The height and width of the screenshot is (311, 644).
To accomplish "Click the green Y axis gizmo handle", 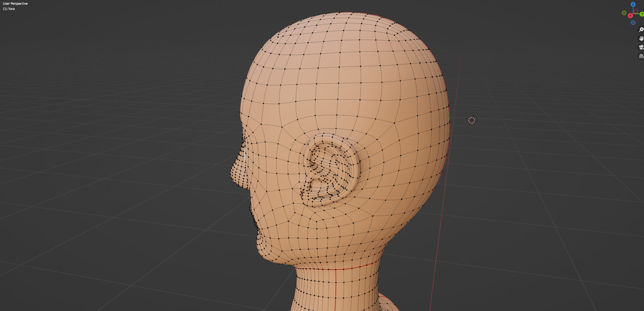I will click(x=642, y=14).
